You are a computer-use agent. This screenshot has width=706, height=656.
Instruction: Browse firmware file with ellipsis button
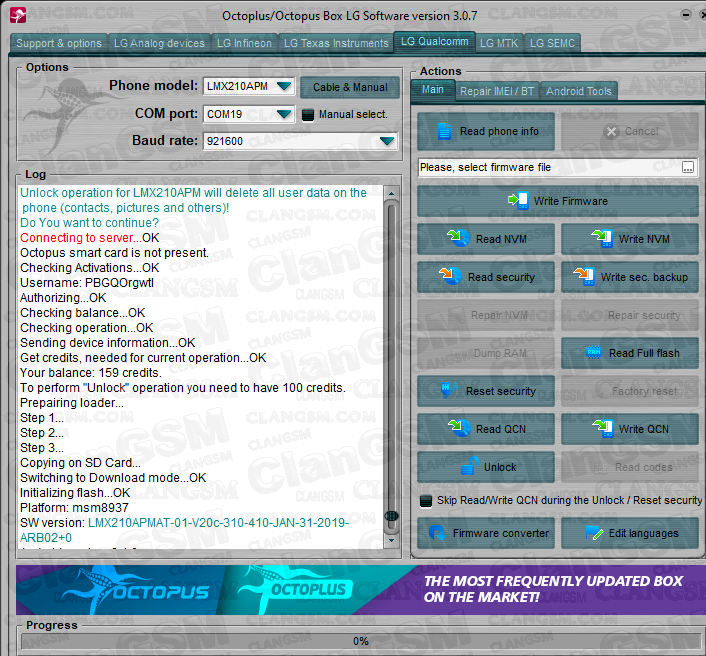tap(688, 167)
